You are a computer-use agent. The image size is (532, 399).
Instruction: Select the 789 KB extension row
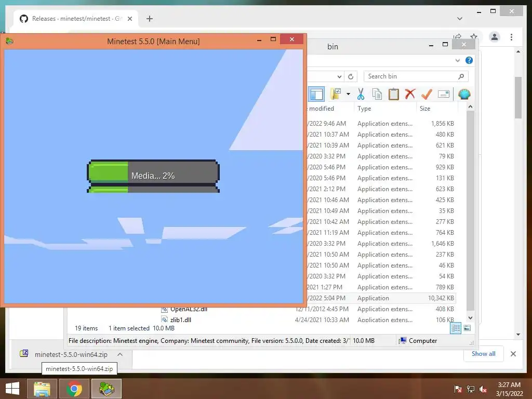pyautogui.click(x=381, y=287)
